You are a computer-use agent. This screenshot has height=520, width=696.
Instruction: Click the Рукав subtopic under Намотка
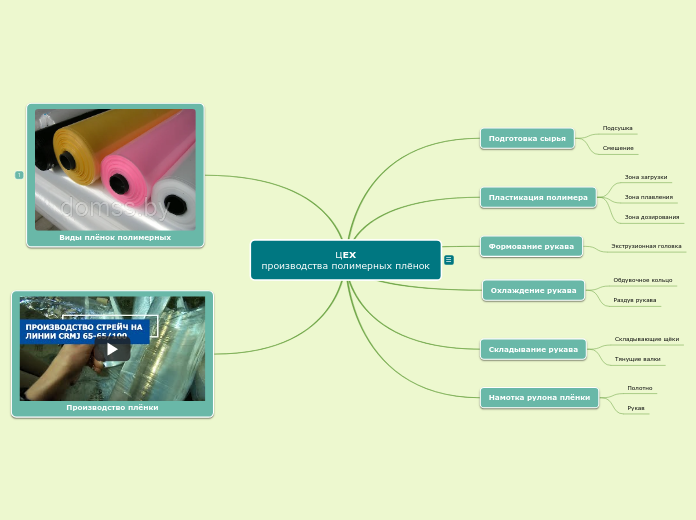(x=636, y=408)
